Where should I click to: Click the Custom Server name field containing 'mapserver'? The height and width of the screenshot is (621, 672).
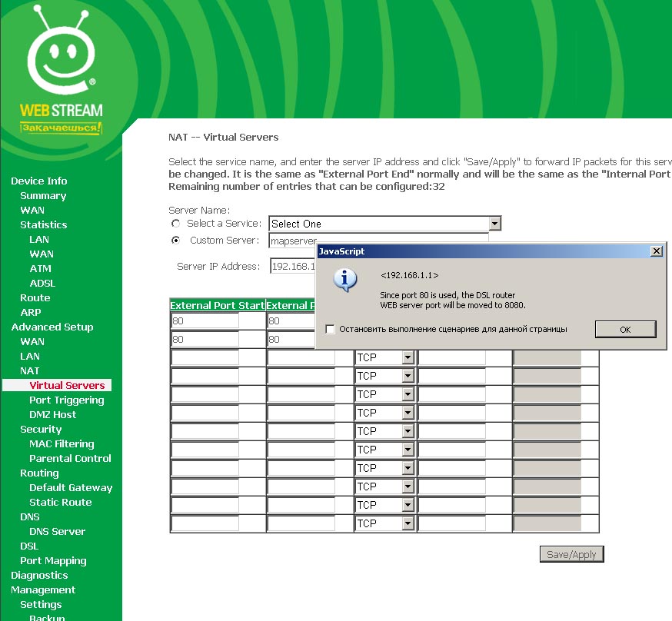tap(293, 241)
